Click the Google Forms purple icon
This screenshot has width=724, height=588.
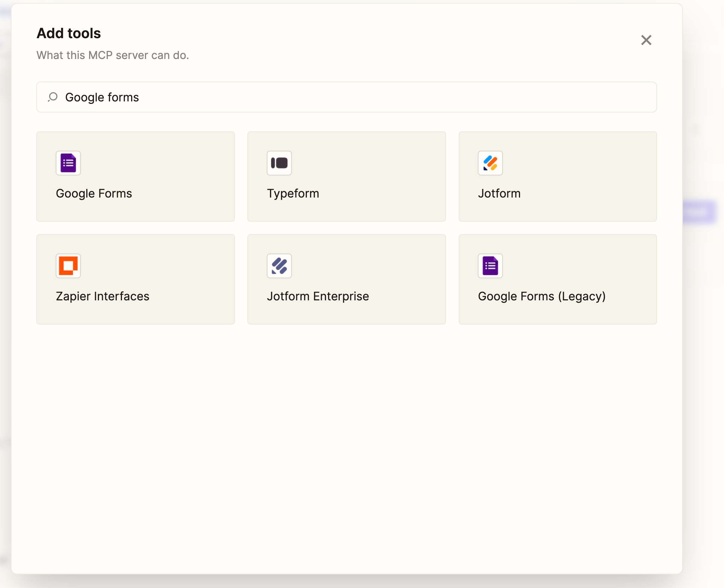[x=68, y=163]
